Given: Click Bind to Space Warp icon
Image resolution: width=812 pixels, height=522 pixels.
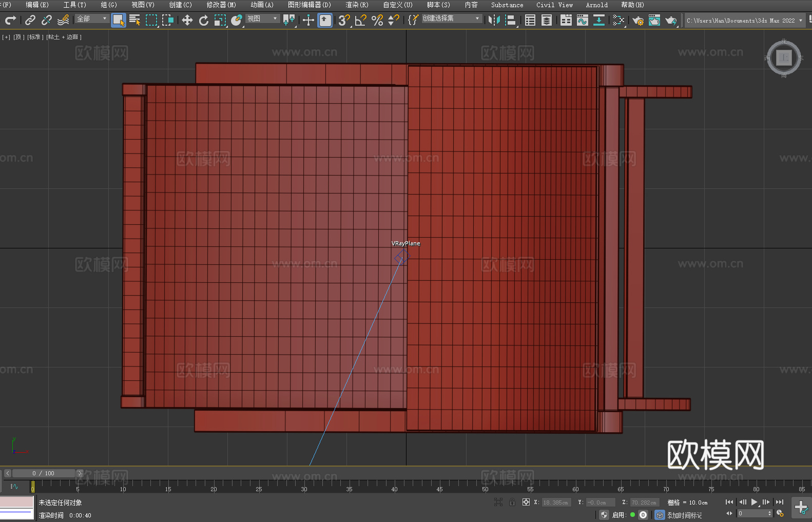Looking at the screenshot, I should (x=63, y=20).
